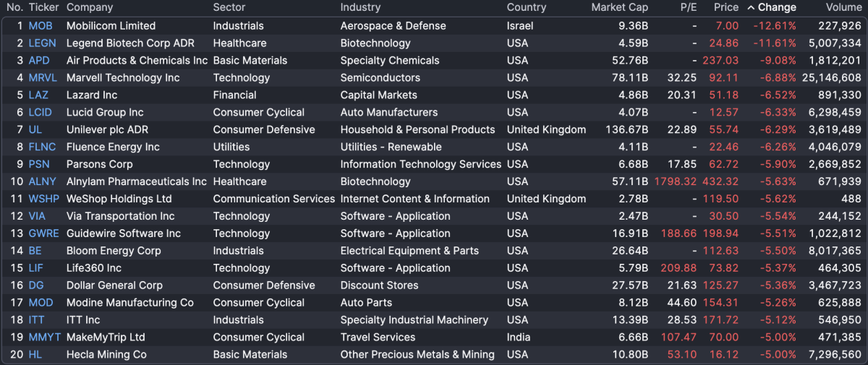Sort table by Market Cap column
Viewport: 868px width, 365px height.
point(619,7)
